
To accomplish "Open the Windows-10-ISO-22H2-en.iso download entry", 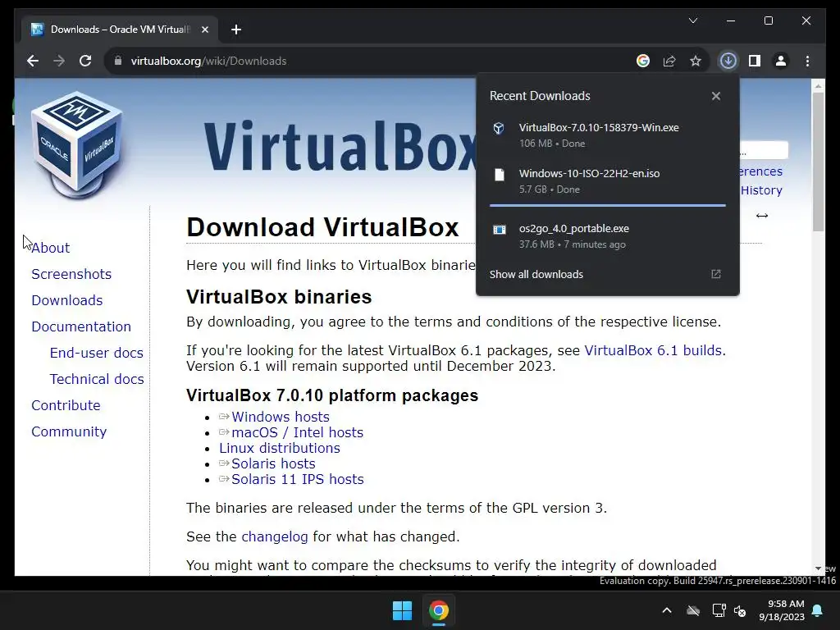I will pos(608,181).
